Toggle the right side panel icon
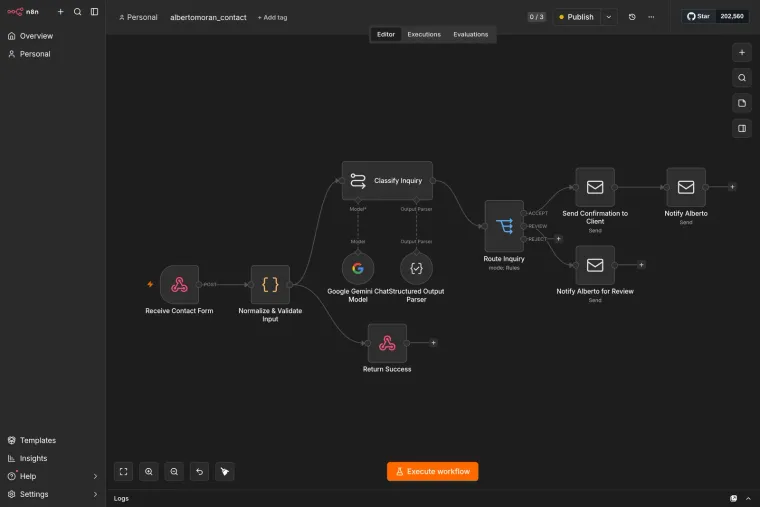The width and height of the screenshot is (760, 507). (742, 128)
